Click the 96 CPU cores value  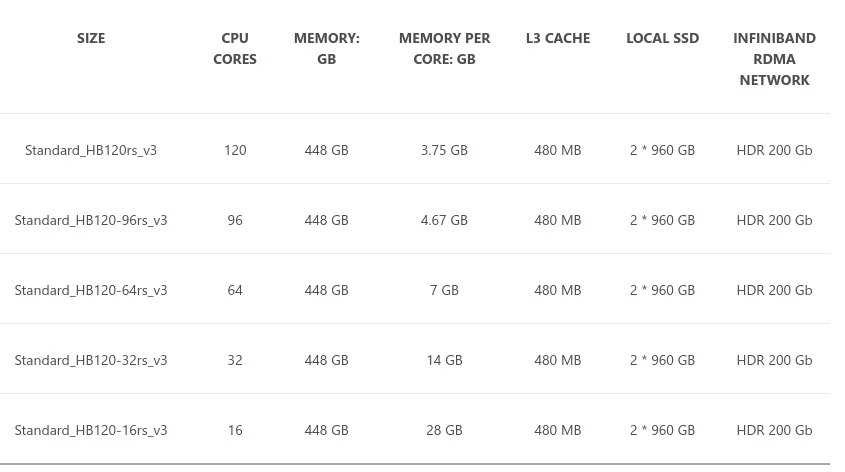[235, 220]
